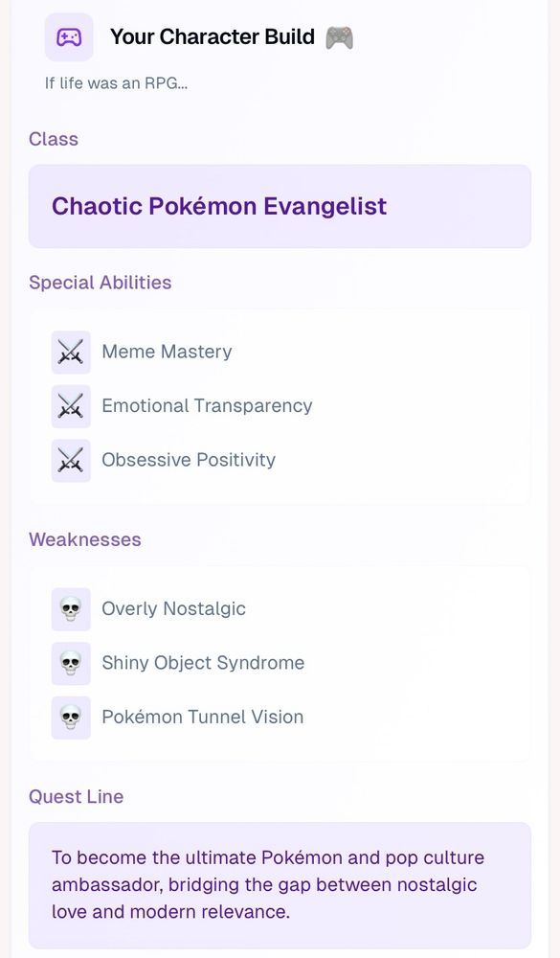Click the Quest Line description box
560x958 pixels.
pyautogui.click(x=280, y=885)
